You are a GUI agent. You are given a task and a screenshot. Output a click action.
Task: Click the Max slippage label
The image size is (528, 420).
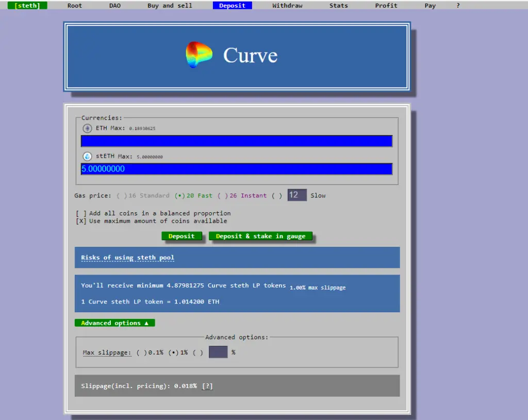[107, 352]
